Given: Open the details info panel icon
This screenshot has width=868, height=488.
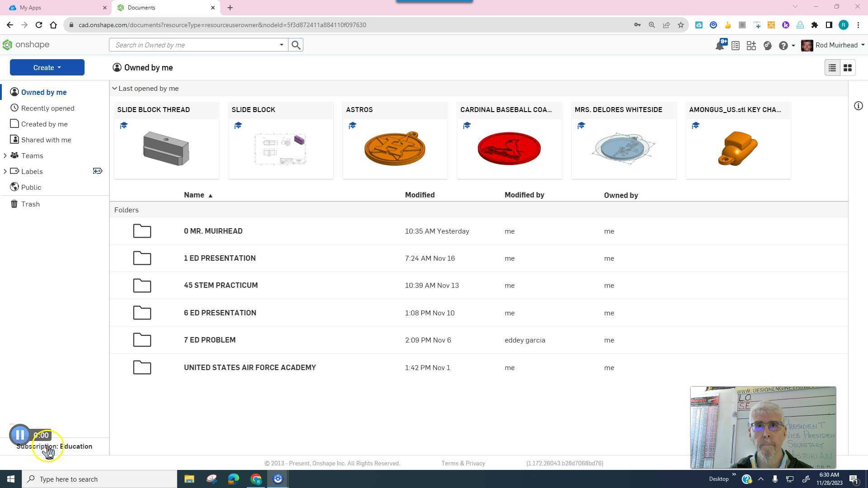Looking at the screenshot, I should [x=858, y=106].
